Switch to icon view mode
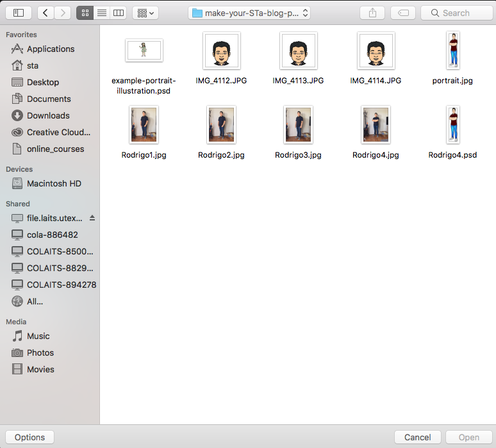The image size is (496, 448). point(85,13)
